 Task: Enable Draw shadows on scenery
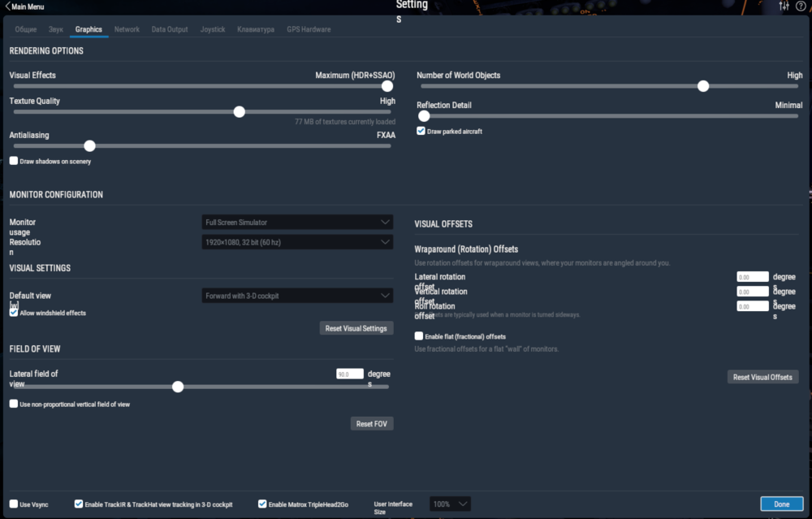coord(14,161)
